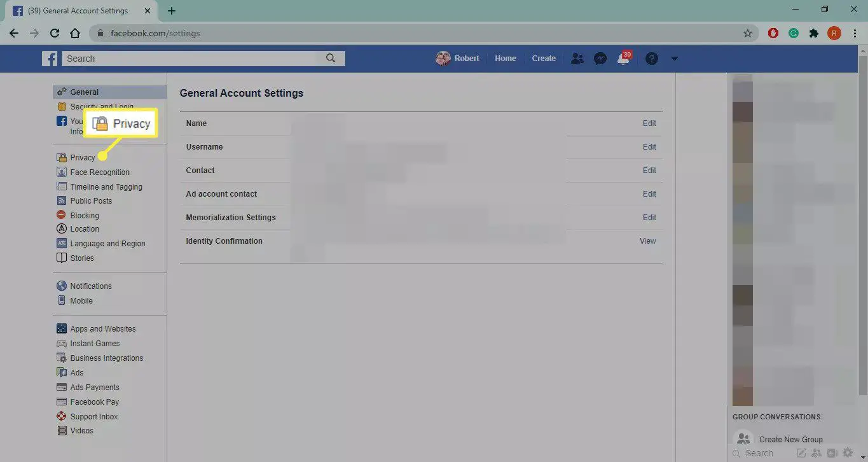Edit the Name row
868x462 pixels.
pyautogui.click(x=649, y=123)
